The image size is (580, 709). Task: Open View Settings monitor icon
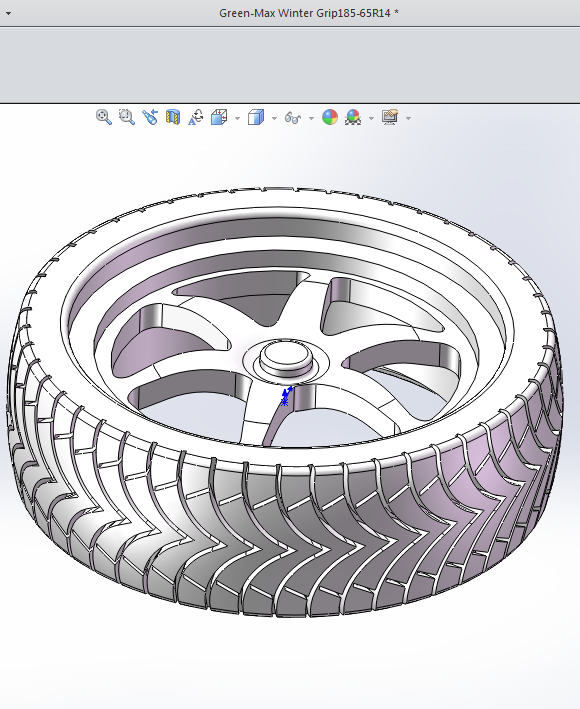390,117
